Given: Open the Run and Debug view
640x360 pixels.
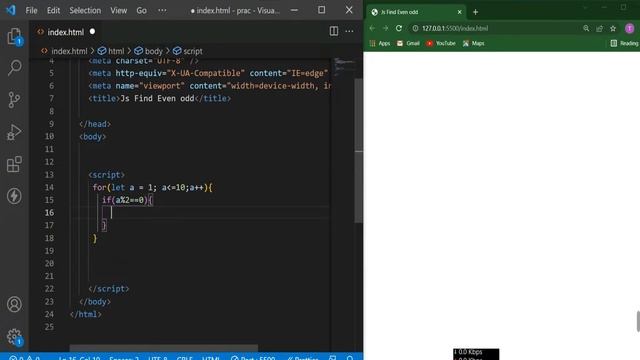Looking at the screenshot, I should pyautogui.click(x=14, y=132).
